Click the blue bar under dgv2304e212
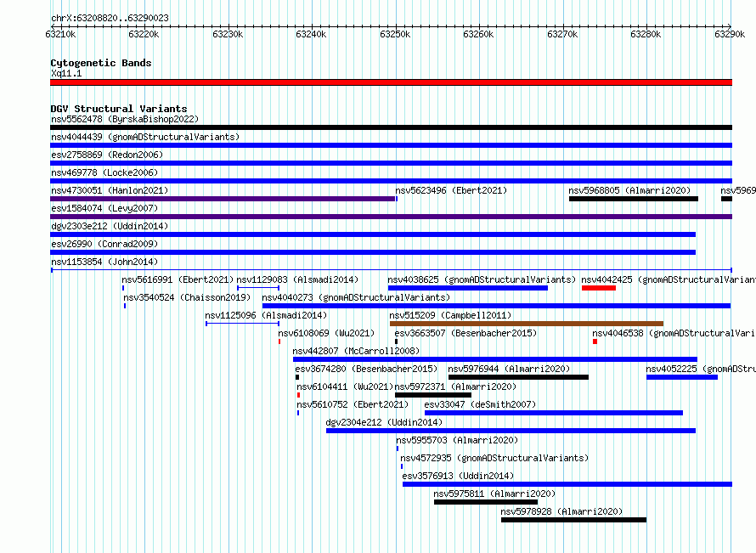The width and height of the screenshot is (756, 553). coord(511,431)
